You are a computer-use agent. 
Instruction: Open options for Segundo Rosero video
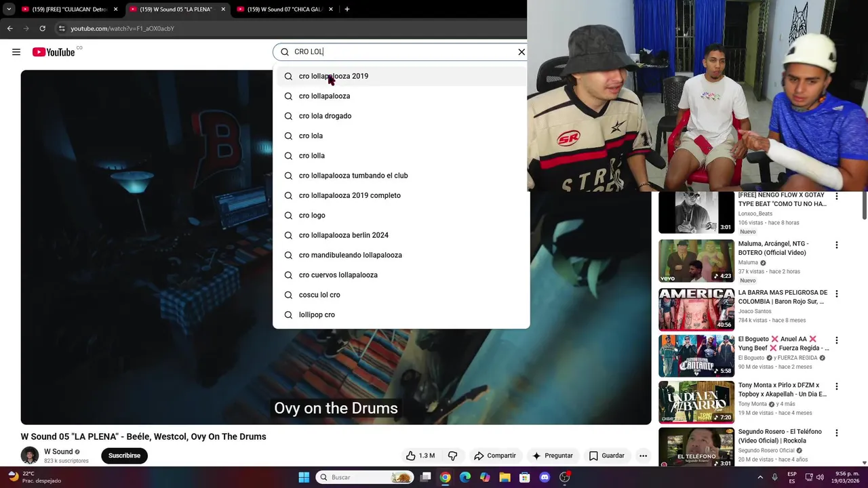[837, 432]
